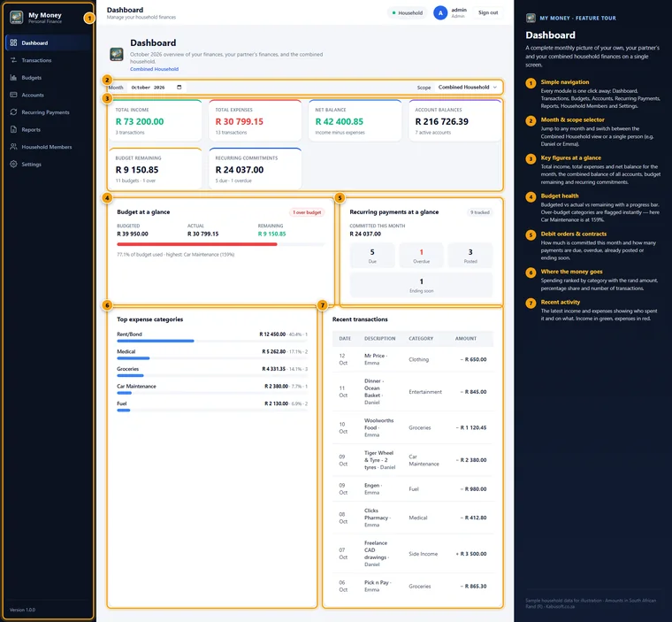Click the Groceries category label
The height and width of the screenshot is (622, 672).
tap(127, 369)
